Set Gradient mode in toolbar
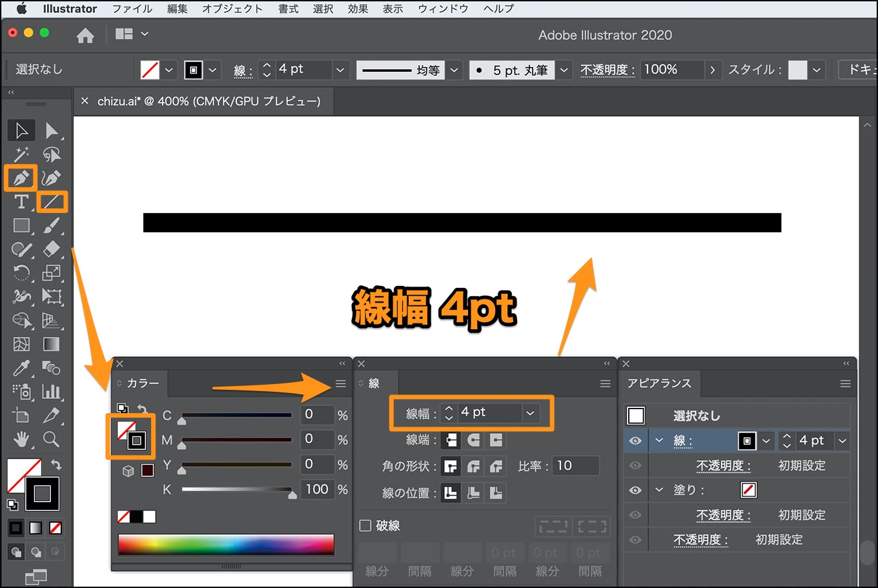Viewport: 878px width, 588px height. [36, 528]
